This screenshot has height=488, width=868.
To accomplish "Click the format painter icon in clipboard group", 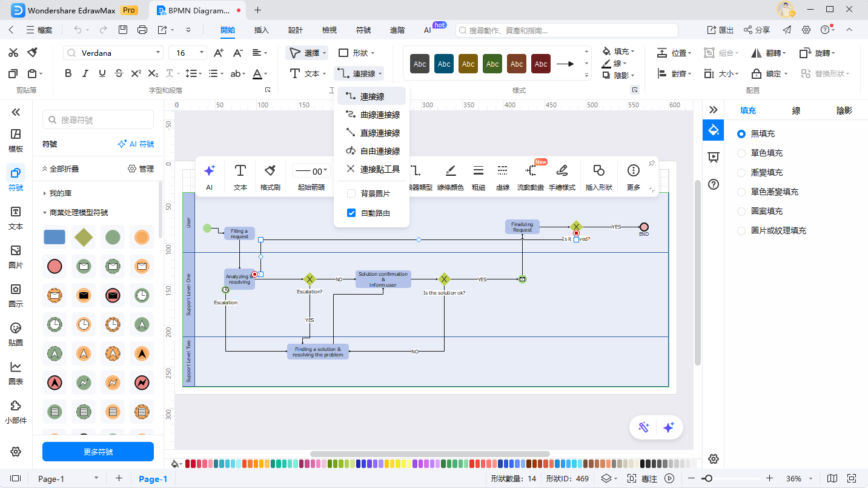I will pyautogui.click(x=33, y=53).
